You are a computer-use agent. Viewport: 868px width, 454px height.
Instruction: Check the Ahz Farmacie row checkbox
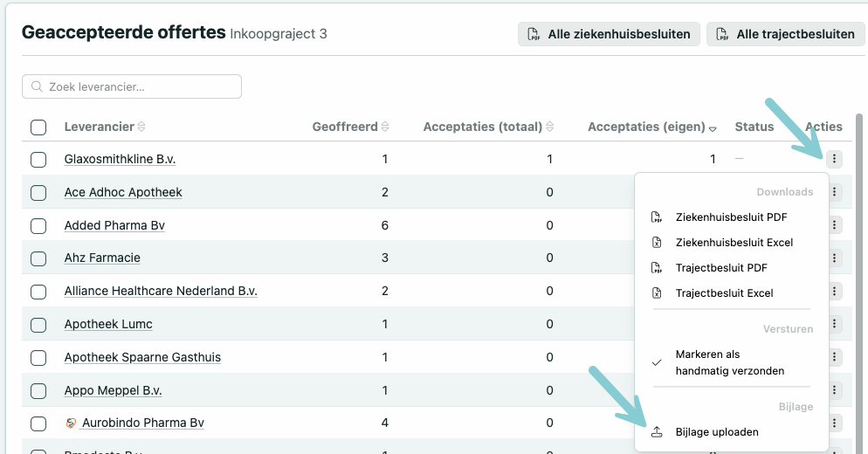(38, 258)
